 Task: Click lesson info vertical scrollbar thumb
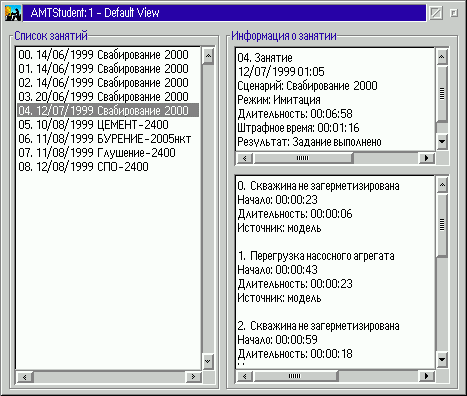pyautogui.click(x=442, y=94)
